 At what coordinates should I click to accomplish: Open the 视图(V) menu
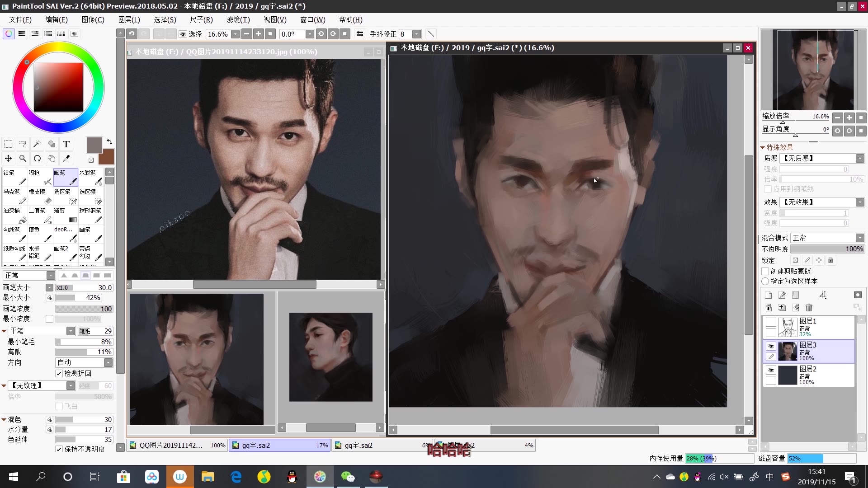(275, 19)
